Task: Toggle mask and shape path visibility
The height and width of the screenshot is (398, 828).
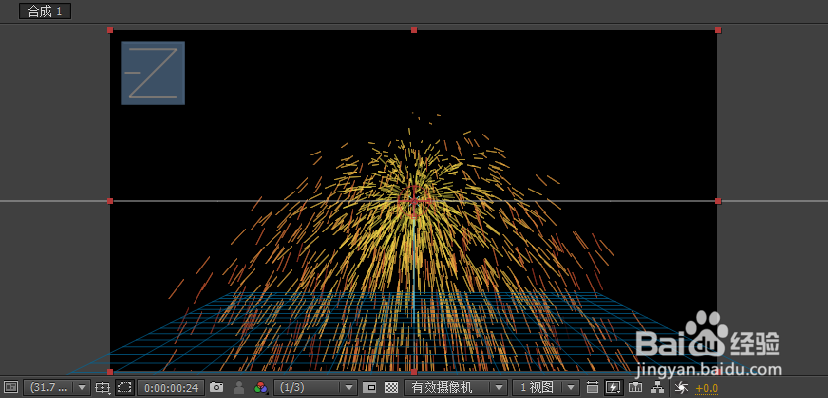Action: (125, 387)
